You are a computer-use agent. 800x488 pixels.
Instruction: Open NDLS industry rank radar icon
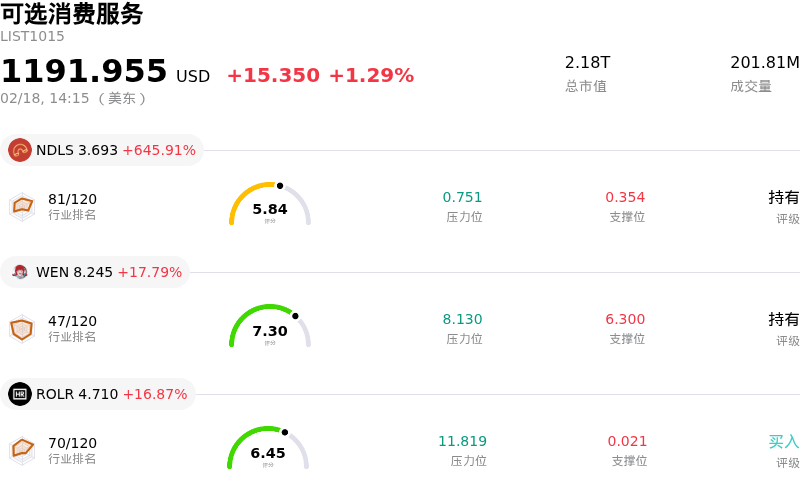(22, 206)
